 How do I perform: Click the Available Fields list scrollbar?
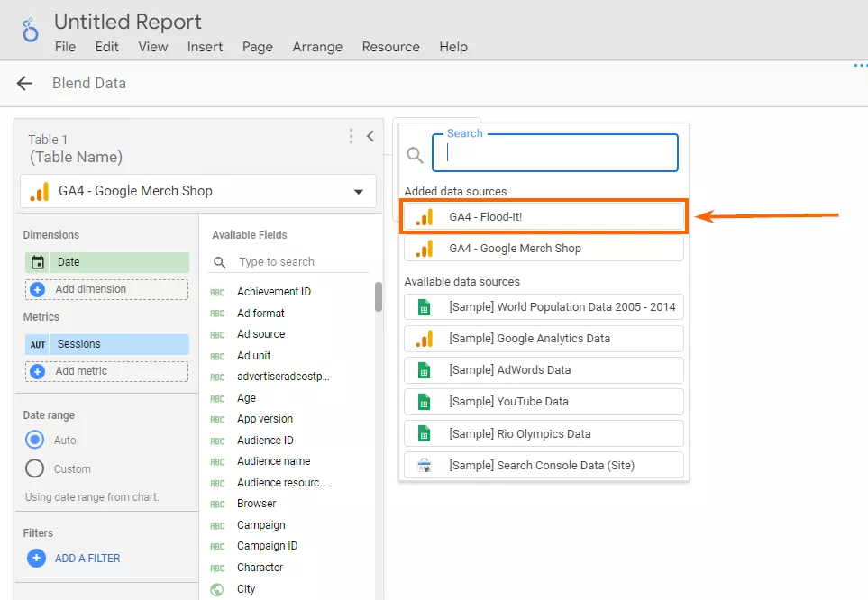pyautogui.click(x=379, y=296)
